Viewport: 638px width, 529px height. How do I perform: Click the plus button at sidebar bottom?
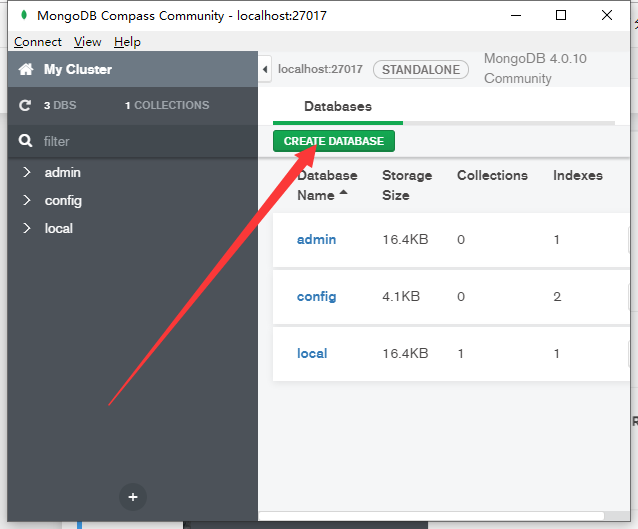(x=133, y=497)
